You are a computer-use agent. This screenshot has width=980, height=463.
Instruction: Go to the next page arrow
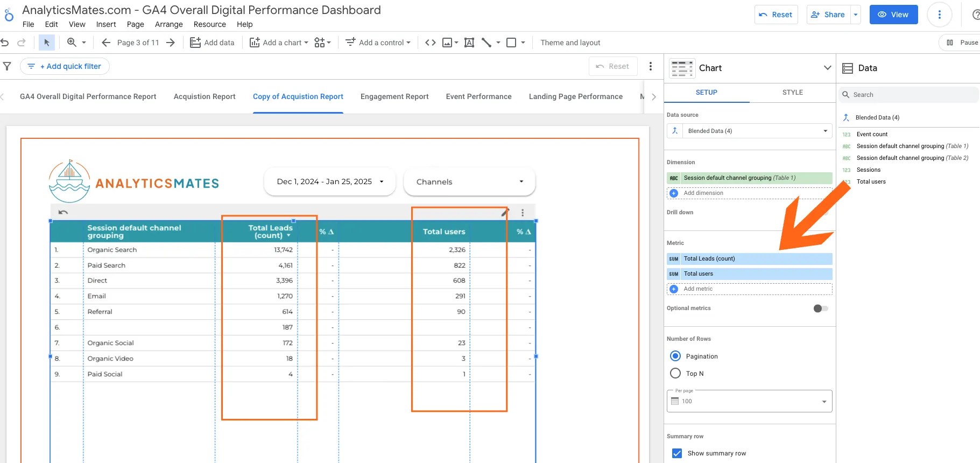click(171, 43)
